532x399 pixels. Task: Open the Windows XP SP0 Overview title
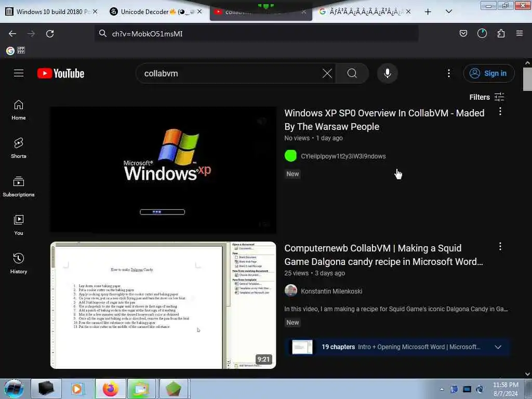(384, 120)
